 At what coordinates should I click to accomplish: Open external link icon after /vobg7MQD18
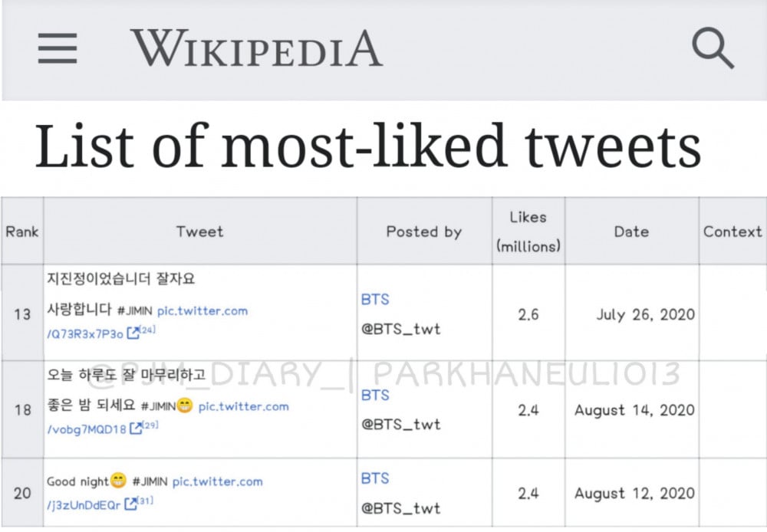coord(136,429)
